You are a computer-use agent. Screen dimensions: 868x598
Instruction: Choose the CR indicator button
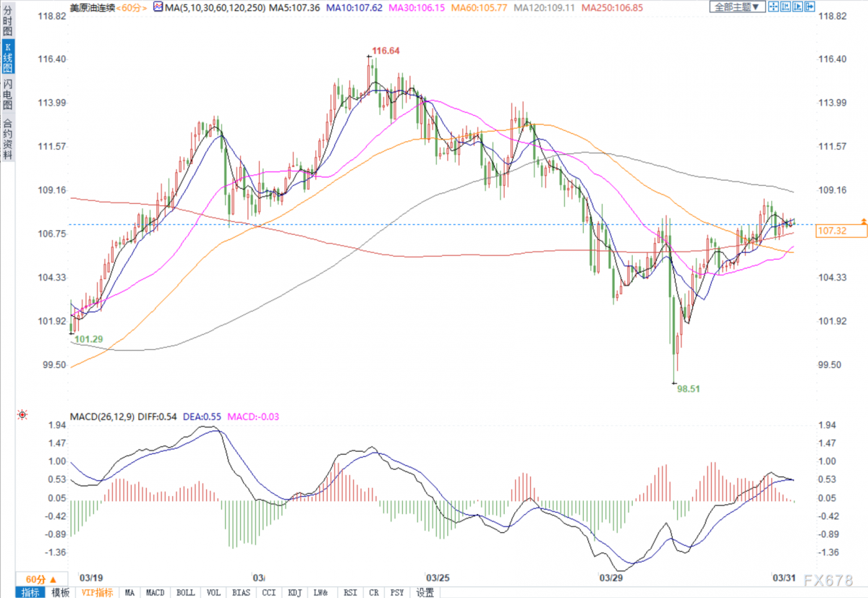coord(374,592)
